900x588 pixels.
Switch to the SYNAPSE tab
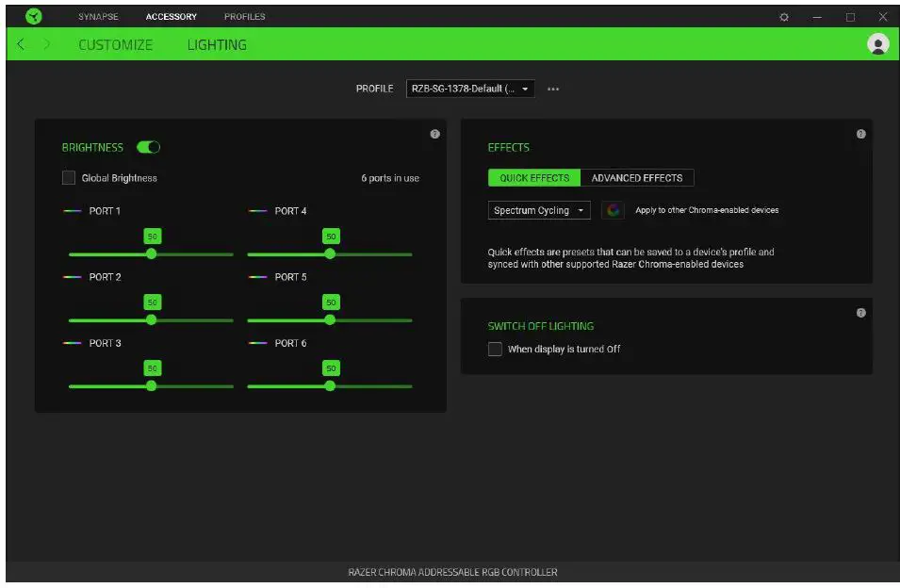coord(98,16)
